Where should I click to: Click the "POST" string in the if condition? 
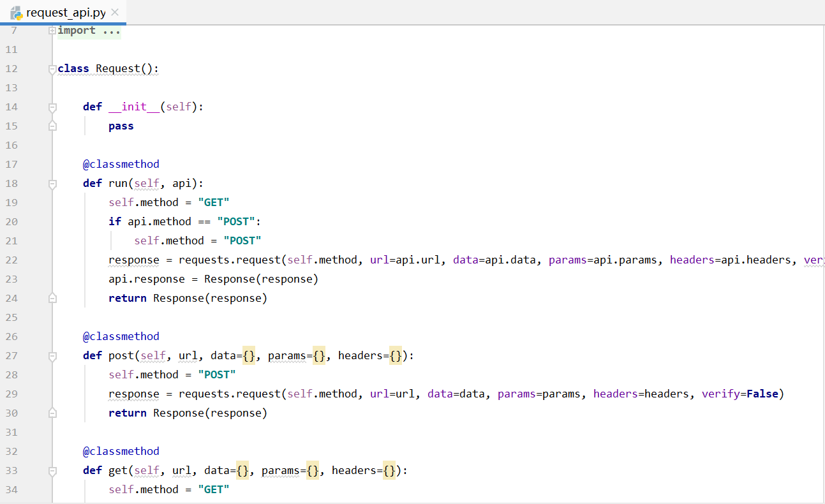coord(236,221)
